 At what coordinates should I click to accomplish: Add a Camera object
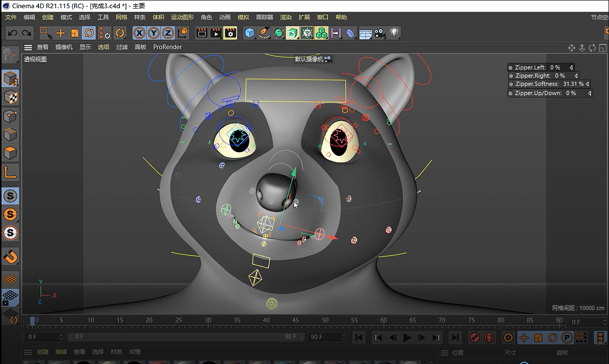pos(380,33)
